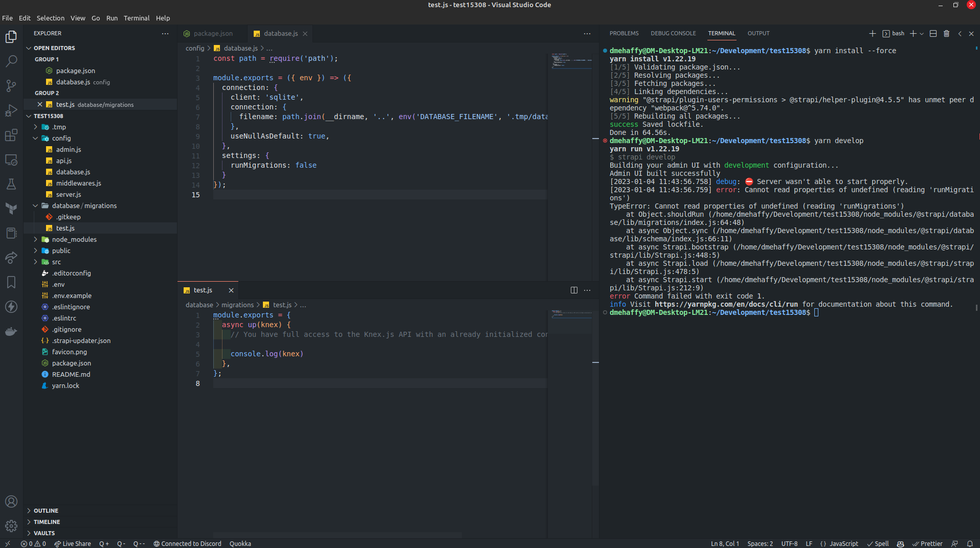
Task: Click the kill terminal trash button
Action: pyautogui.click(x=947, y=33)
